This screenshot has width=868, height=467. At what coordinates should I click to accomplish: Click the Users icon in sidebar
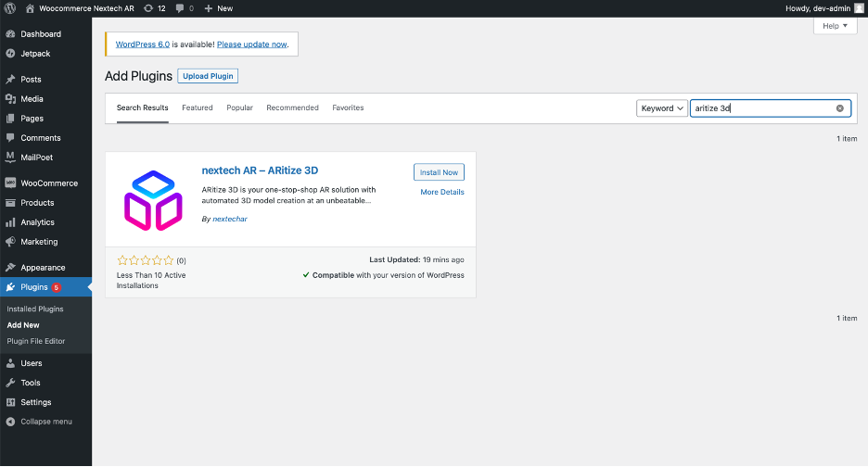10,363
